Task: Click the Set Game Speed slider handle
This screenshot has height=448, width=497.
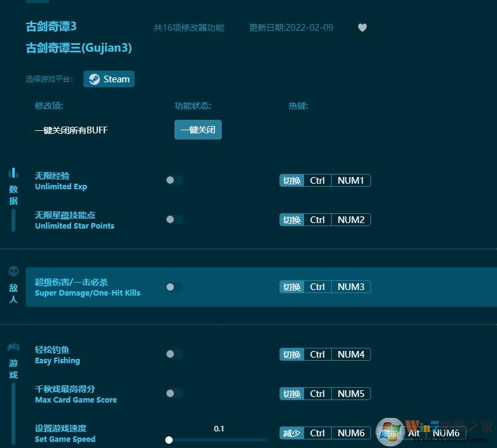Action: coord(169,439)
